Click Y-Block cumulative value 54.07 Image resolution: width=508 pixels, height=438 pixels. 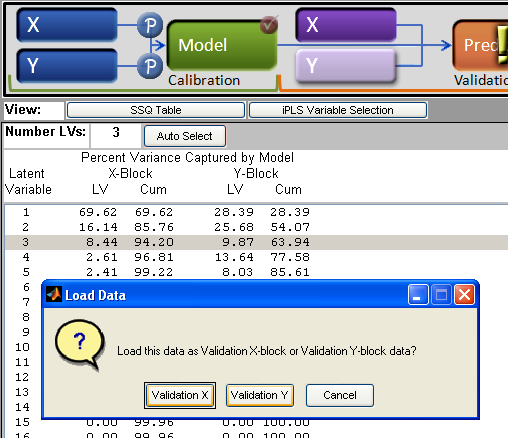point(290,227)
